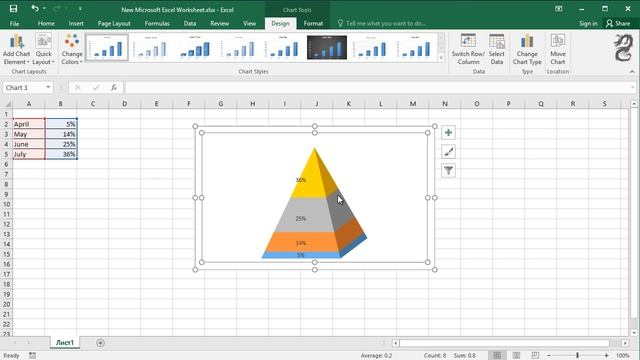Select the dark background chart style thumbnail
This screenshot has width=640, height=360.
click(x=327, y=47)
